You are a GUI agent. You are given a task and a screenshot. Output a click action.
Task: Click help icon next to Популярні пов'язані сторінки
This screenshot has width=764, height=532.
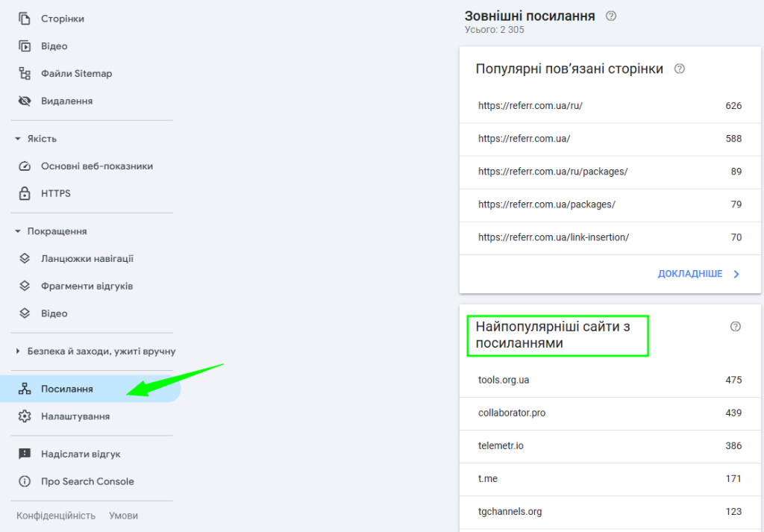(x=679, y=69)
